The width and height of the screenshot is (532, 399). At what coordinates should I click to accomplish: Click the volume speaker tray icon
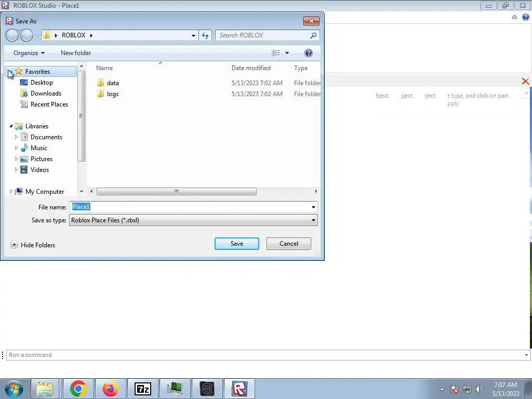pos(480,389)
